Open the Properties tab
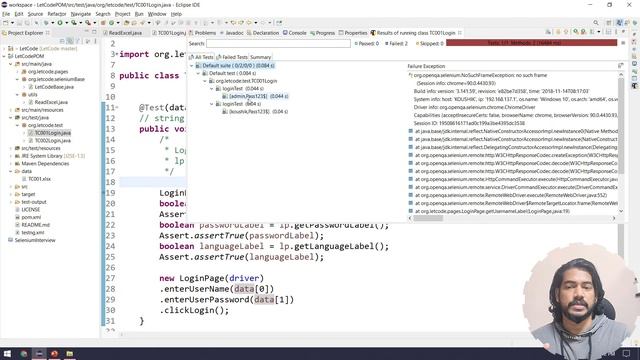This screenshot has width=640, height=360. [x=353, y=33]
